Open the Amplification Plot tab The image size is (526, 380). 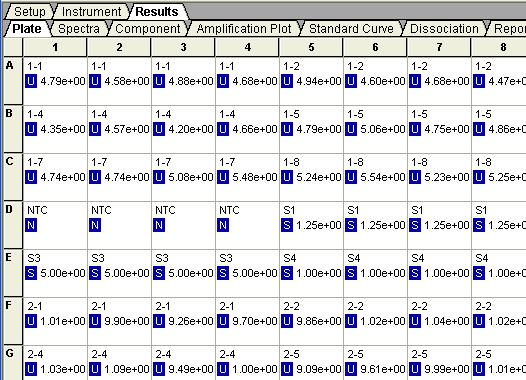(244, 29)
